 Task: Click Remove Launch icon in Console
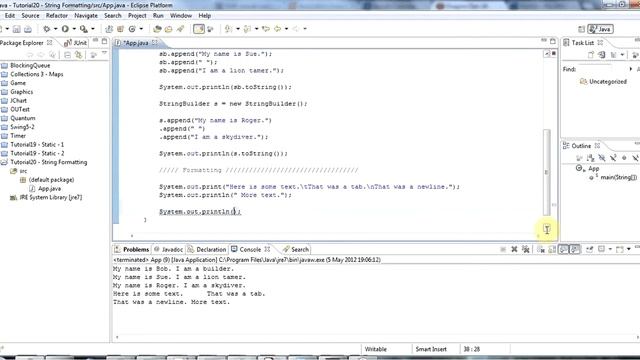[x=514, y=249]
